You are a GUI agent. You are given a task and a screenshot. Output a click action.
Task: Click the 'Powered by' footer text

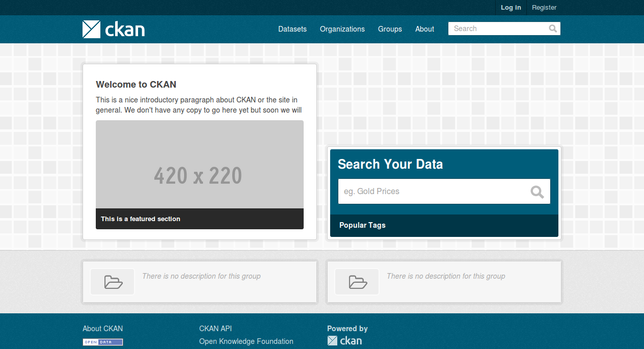tap(347, 329)
